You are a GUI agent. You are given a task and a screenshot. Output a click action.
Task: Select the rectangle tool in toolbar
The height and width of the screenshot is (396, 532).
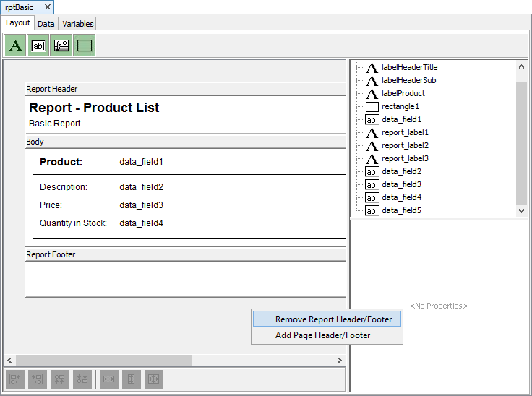pyautogui.click(x=85, y=46)
